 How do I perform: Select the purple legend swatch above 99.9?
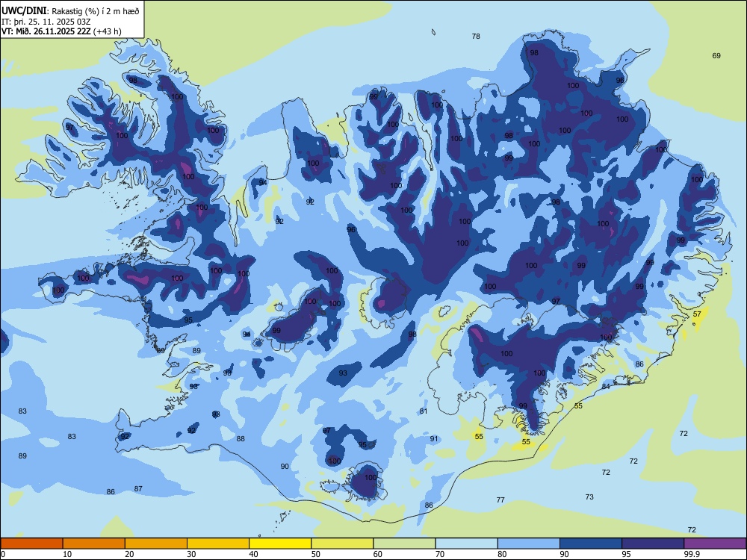[x=715, y=544]
